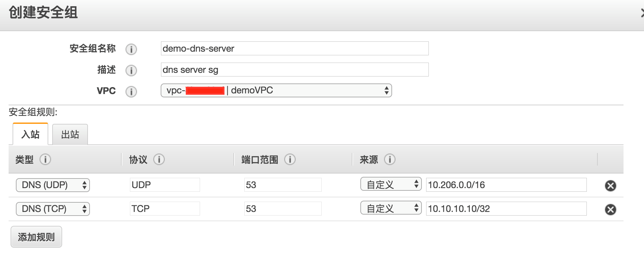The height and width of the screenshot is (253, 644).
Task: Click info icon beside 端口范围 header
Action: click(290, 160)
